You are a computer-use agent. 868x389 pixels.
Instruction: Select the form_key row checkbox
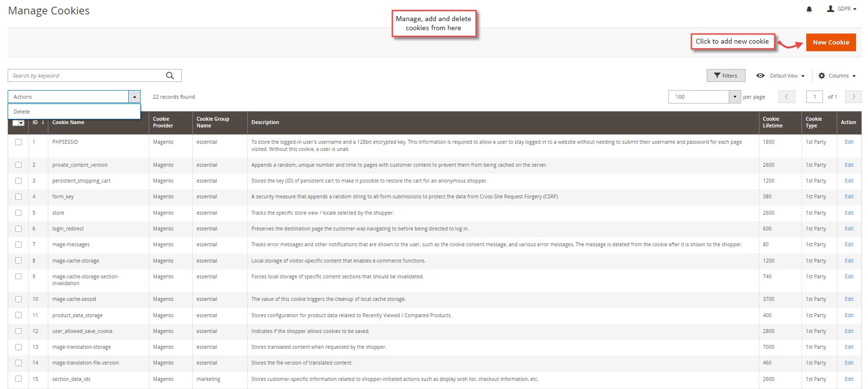click(x=18, y=196)
